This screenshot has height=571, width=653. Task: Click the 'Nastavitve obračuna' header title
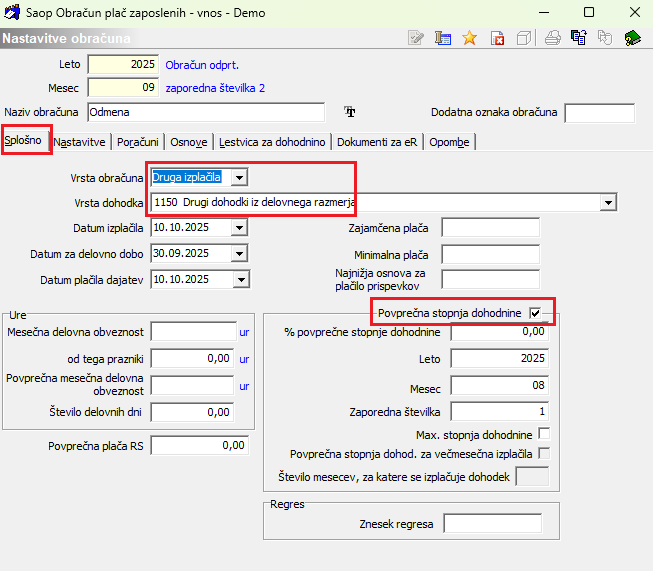[67, 38]
